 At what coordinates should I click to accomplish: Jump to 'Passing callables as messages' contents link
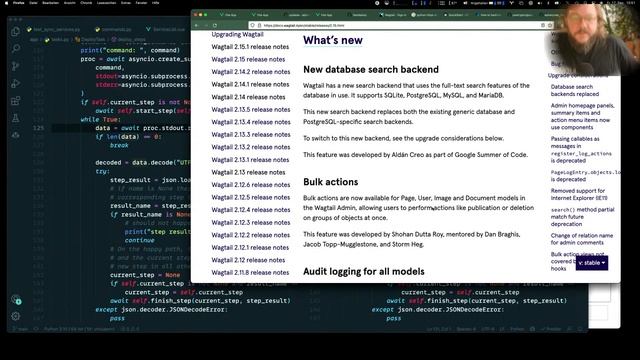click(581, 149)
